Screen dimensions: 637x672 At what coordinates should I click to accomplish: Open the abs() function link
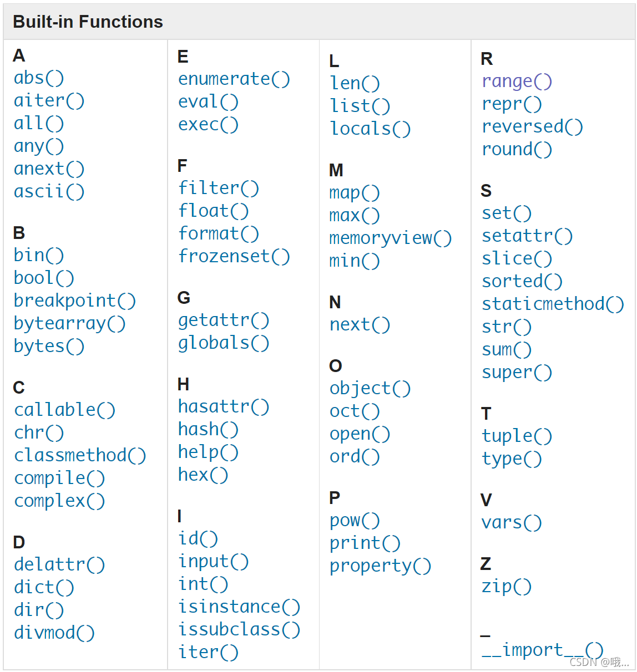click(39, 78)
